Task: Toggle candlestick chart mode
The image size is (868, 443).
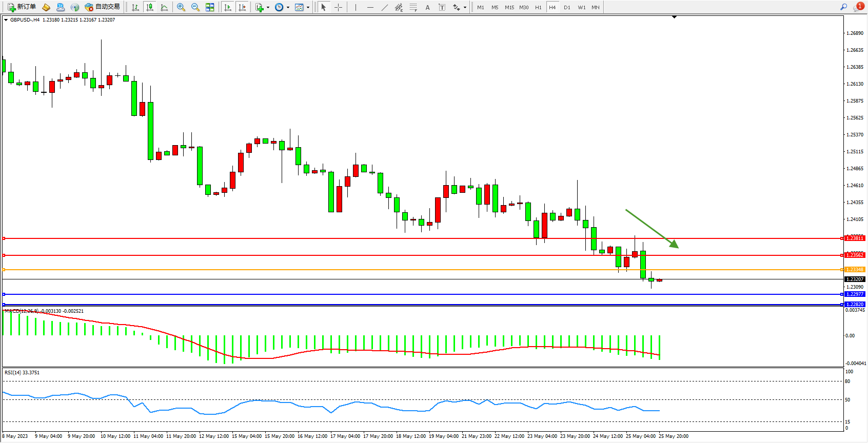Action: [150, 7]
